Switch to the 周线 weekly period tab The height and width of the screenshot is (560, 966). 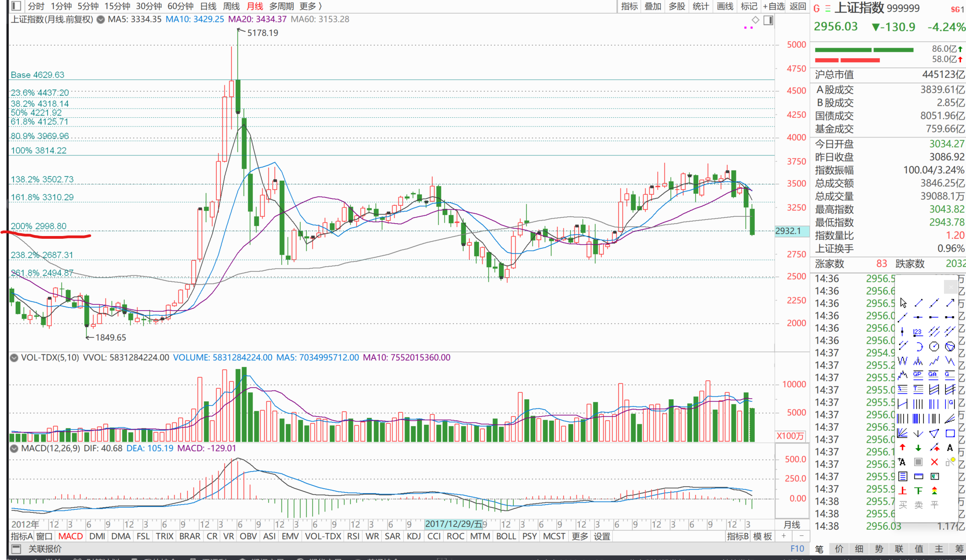click(x=231, y=6)
